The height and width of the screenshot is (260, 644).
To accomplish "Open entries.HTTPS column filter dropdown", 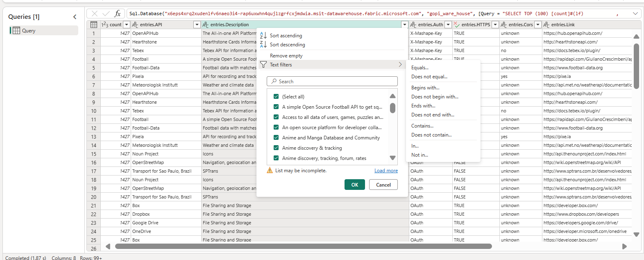I will pyautogui.click(x=495, y=25).
